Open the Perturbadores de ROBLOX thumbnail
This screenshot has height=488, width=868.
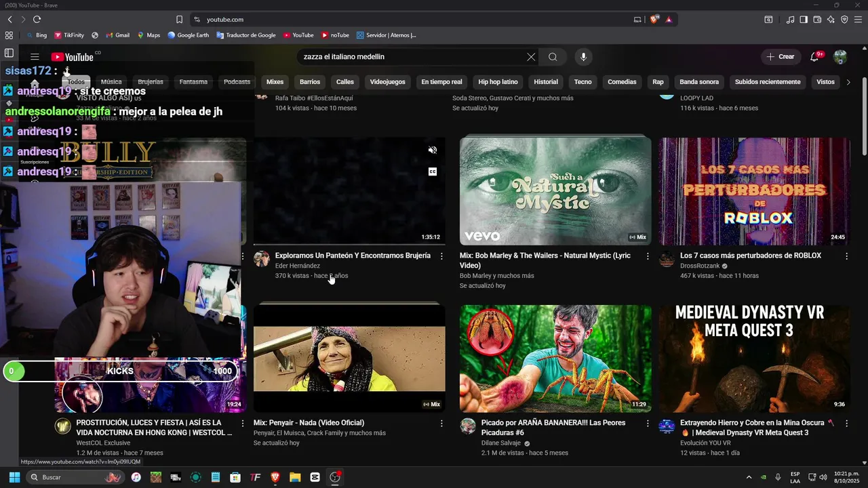754,191
